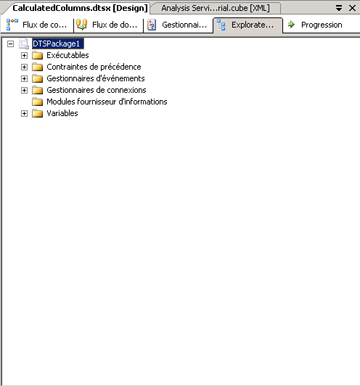Select Exécutables tree item

tap(68, 55)
